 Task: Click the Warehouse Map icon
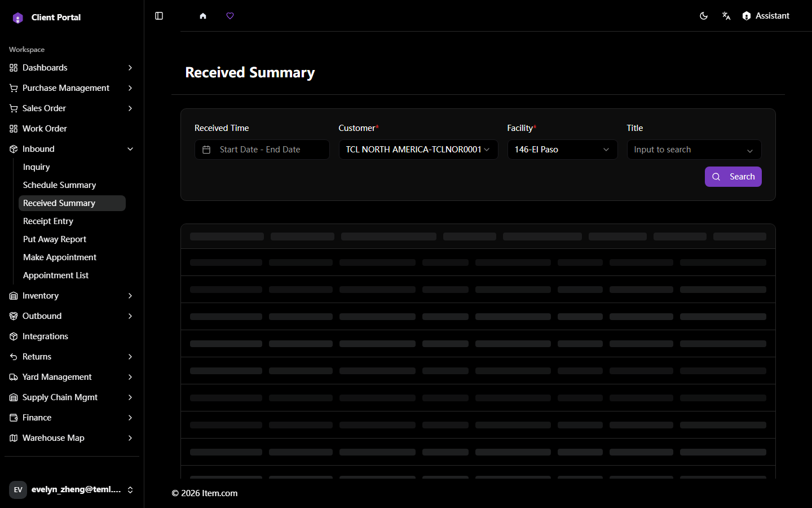click(x=14, y=438)
